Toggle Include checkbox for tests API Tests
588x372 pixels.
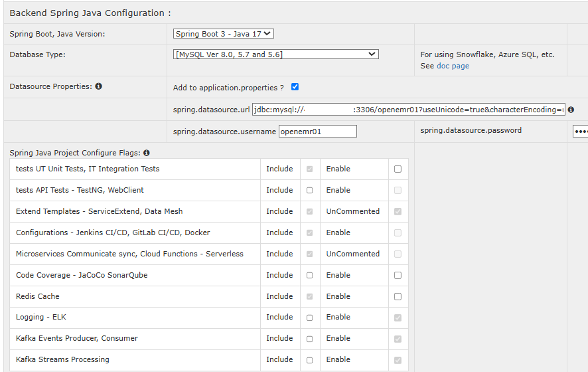309,190
